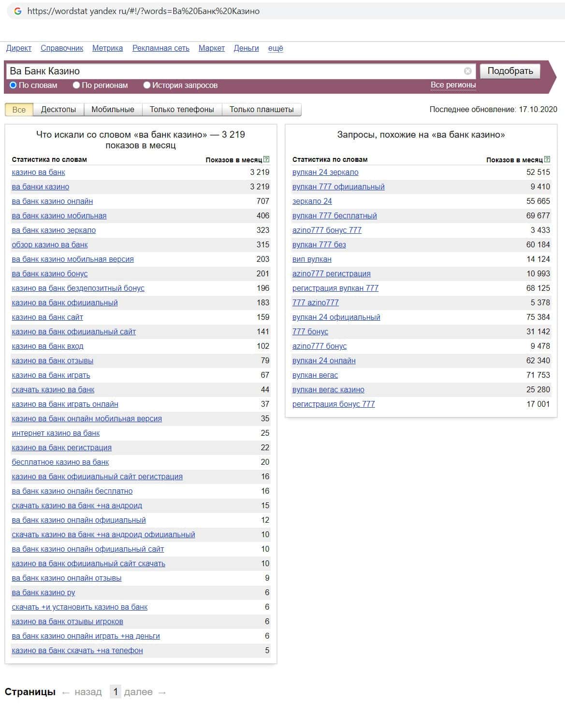Open 'казино ва банк скачать +на телефон' link
The width and height of the screenshot is (565, 728).
pos(77,651)
